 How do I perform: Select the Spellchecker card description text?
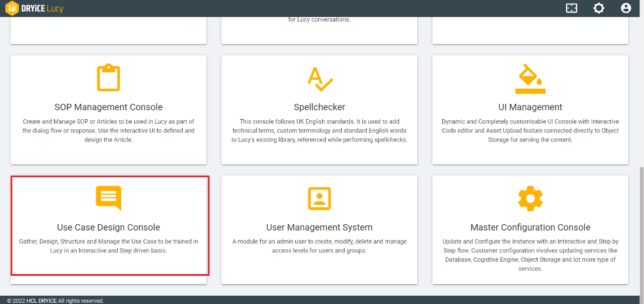(319, 130)
